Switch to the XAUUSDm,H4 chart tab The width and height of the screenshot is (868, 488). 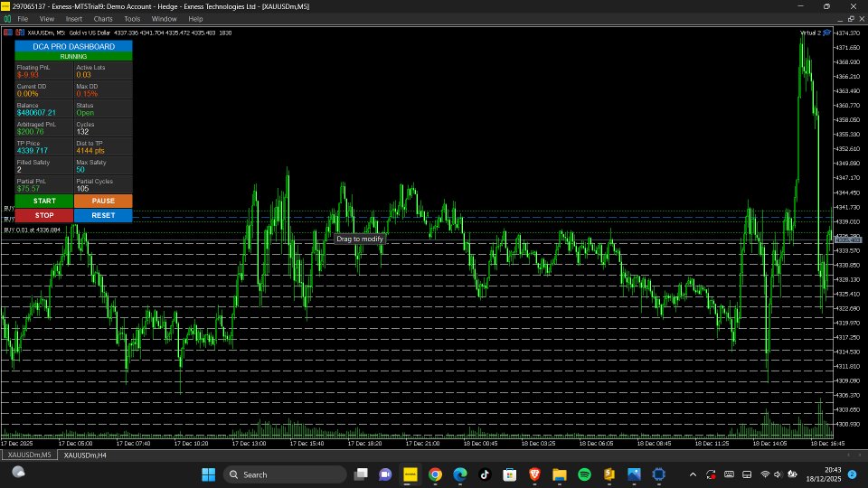85,455
